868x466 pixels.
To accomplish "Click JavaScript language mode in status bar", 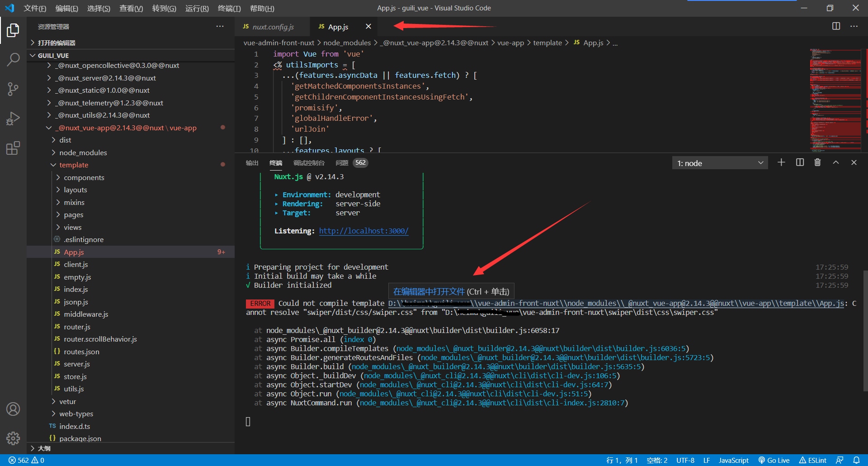I will [x=733, y=460].
